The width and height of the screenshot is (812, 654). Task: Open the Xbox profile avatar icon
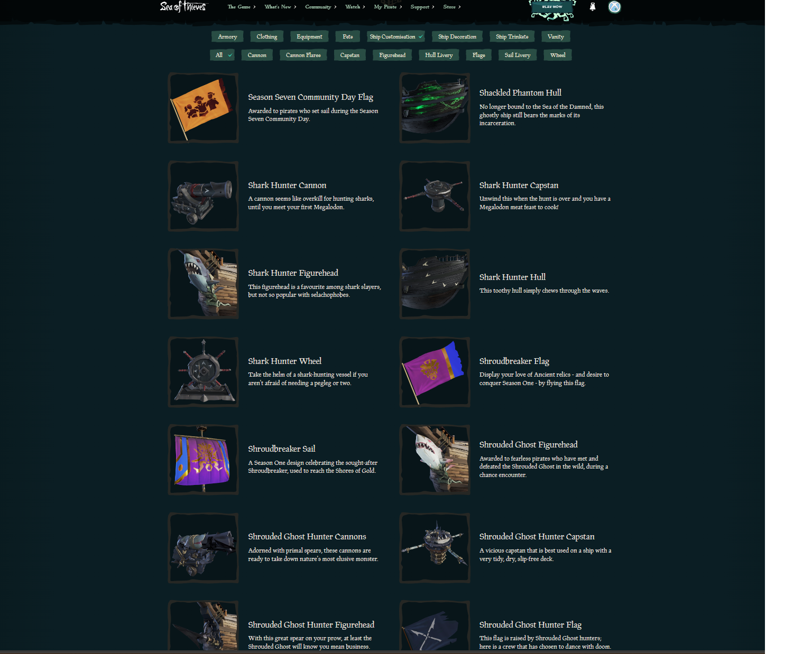click(x=614, y=7)
